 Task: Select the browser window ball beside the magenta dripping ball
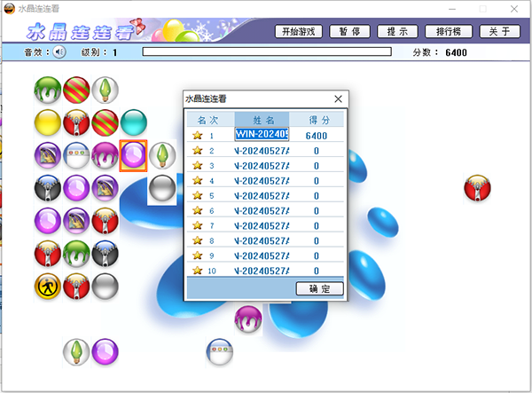(76, 155)
